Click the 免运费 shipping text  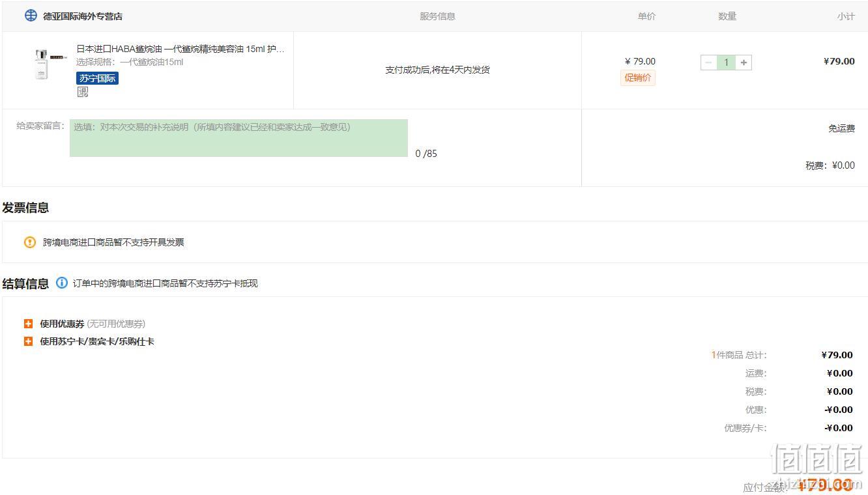click(x=841, y=128)
